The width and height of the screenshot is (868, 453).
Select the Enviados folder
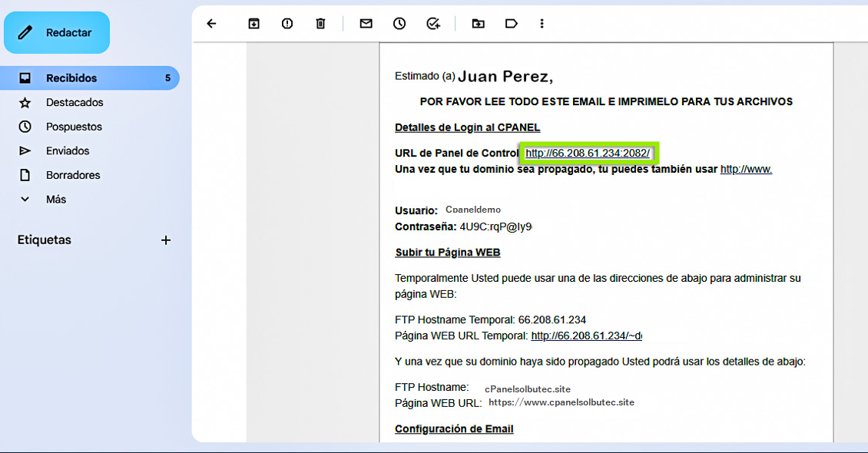[68, 150]
